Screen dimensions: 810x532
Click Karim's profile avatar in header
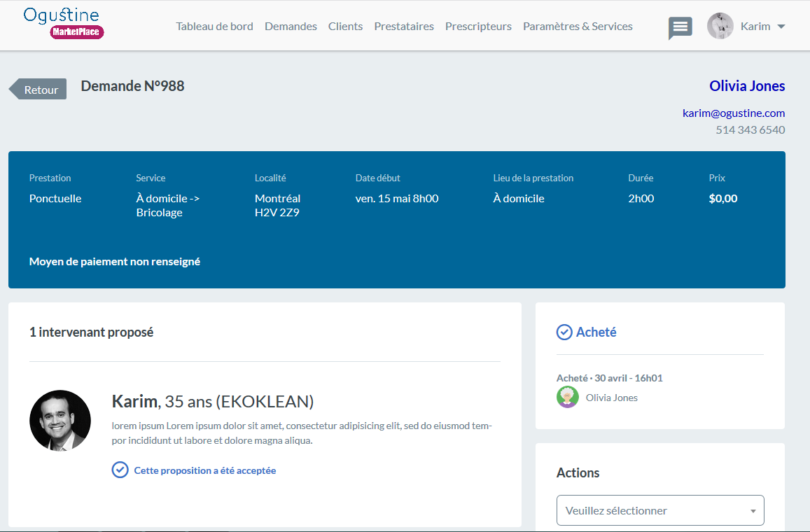720,26
